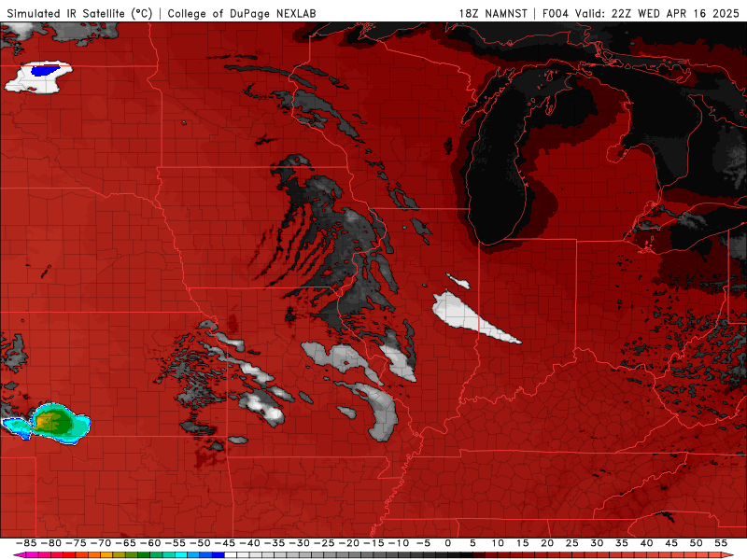The width and height of the screenshot is (747, 560).
Task: Click the "18Z NAMNST" model run label
Action: (493, 13)
